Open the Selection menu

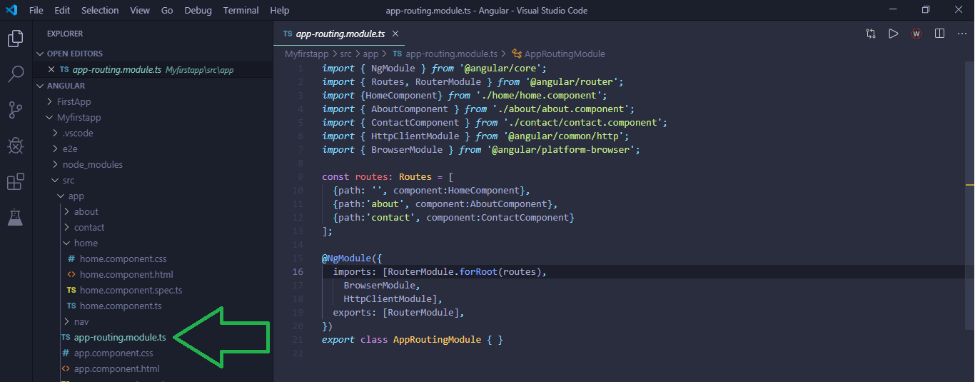point(100,10)
